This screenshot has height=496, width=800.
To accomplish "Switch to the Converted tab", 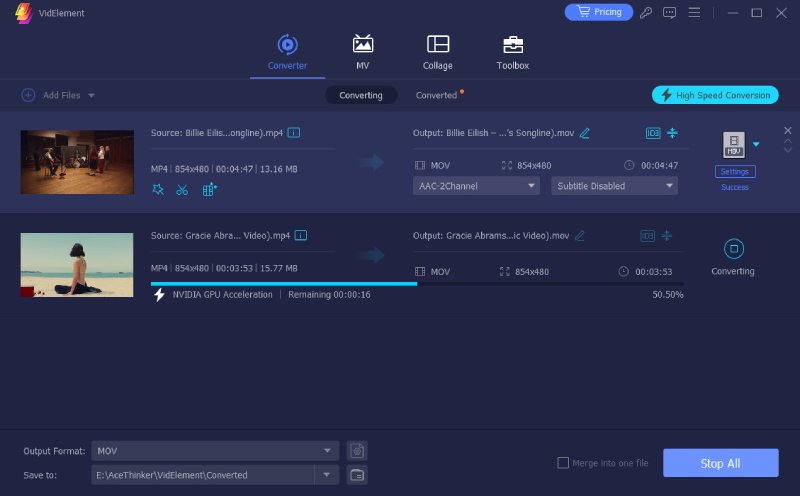I will 436,95.
